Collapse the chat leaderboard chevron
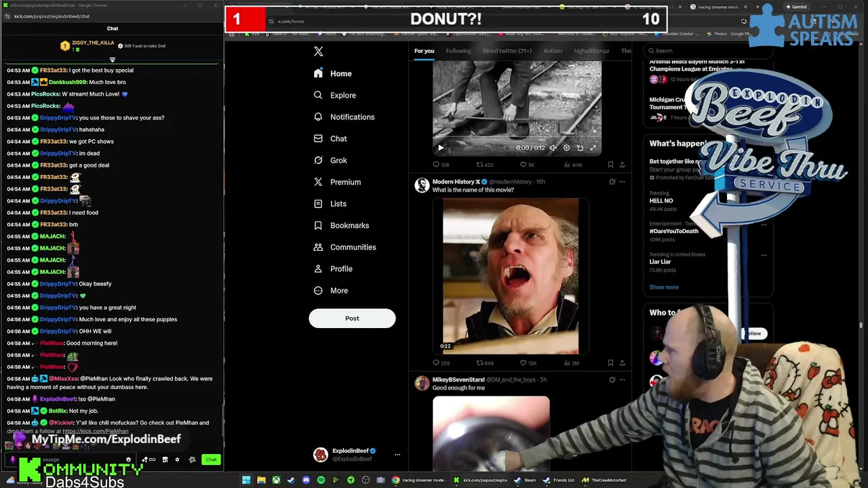The width and height of the screenshot is (868, 488). 113,60
